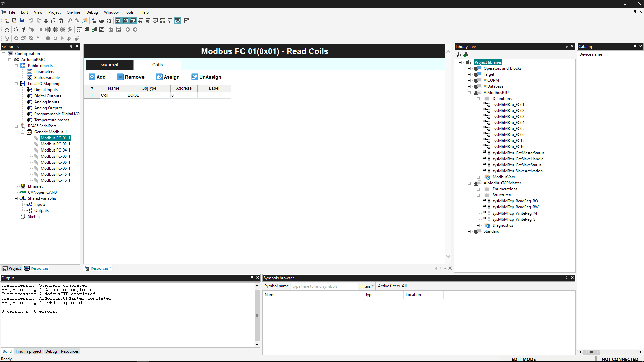Open the On-line menu

point(73,12)
